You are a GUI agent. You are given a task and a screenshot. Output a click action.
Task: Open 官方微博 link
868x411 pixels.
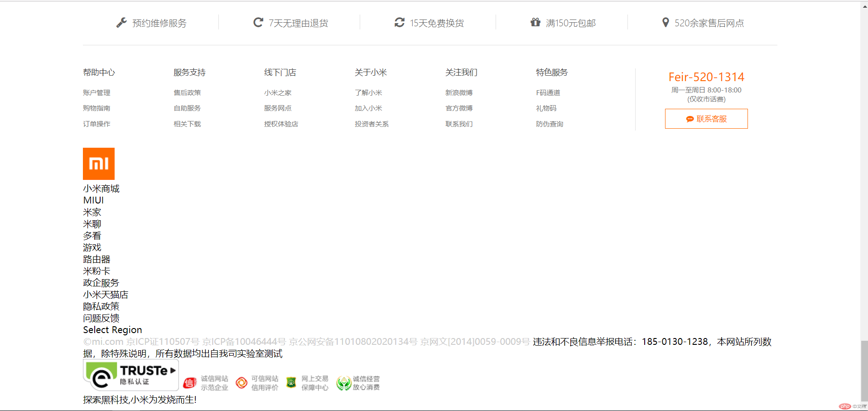(459, 108)
